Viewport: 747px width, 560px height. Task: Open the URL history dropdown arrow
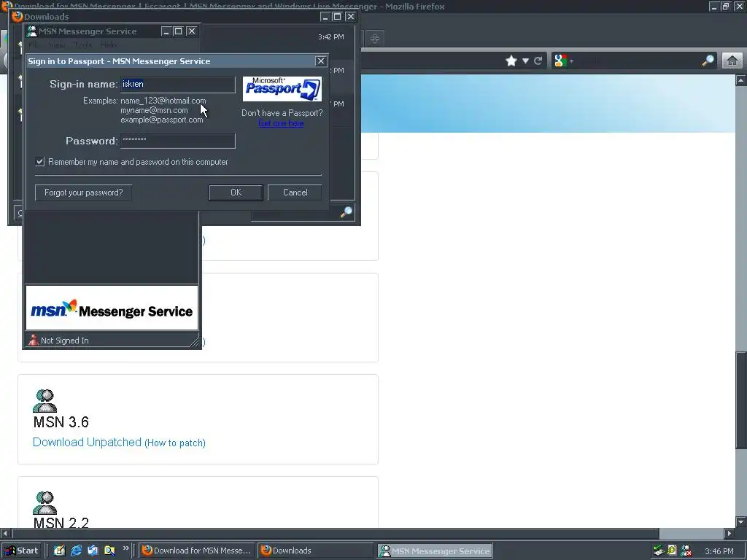coord(525,61)
